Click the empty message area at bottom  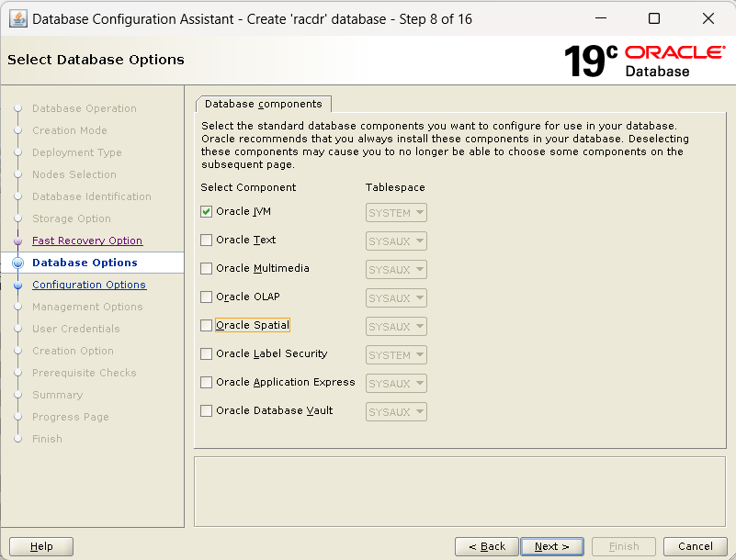(460, 491)
